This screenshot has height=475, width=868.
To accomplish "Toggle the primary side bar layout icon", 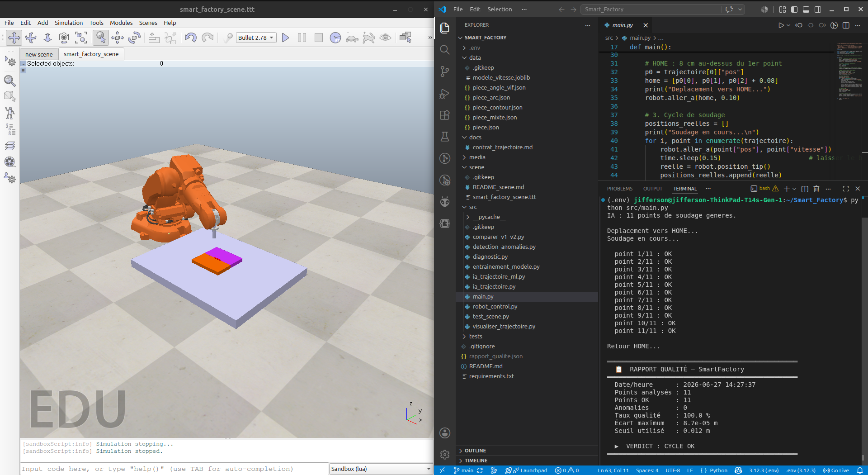I will [794, 9].
